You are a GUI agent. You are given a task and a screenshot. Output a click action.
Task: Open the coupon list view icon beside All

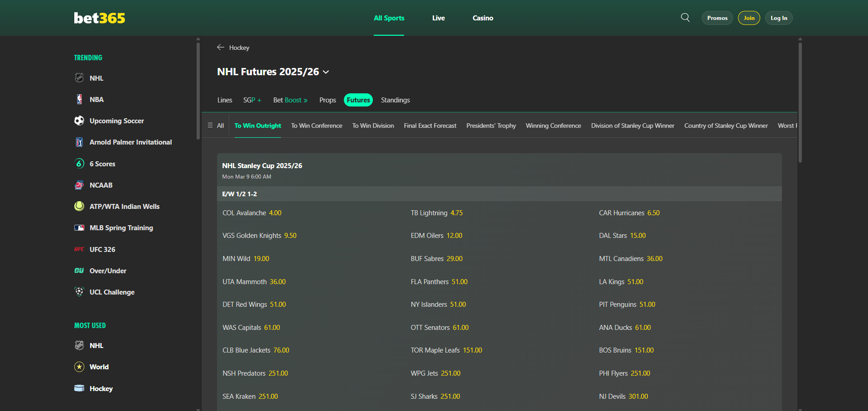pyautogui.click(x=209, y=125)
